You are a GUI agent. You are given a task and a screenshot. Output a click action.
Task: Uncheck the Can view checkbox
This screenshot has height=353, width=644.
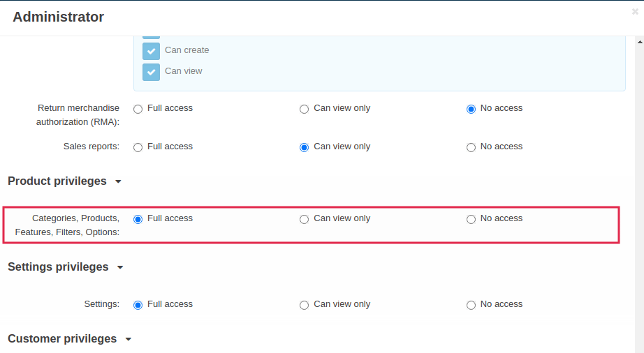tap(151, 72)
